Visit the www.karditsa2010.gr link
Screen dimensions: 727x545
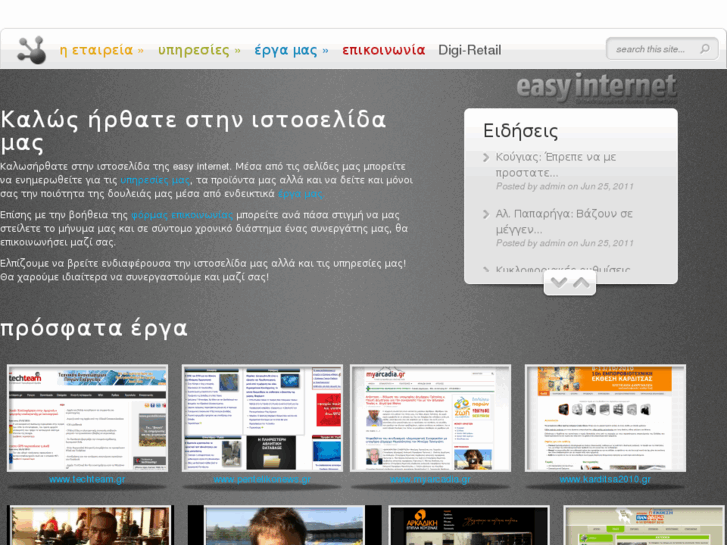pos(605,479)
